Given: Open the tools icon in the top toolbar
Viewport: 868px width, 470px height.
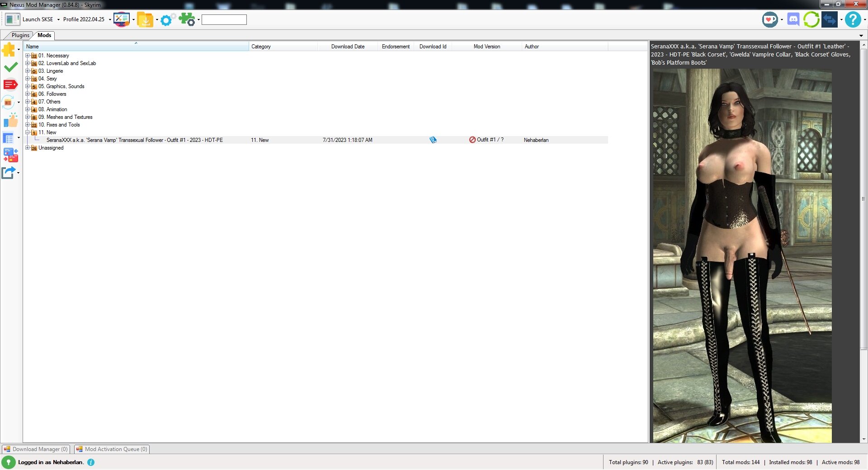Looking at the screenshot, I should click(x=122, y=19).
